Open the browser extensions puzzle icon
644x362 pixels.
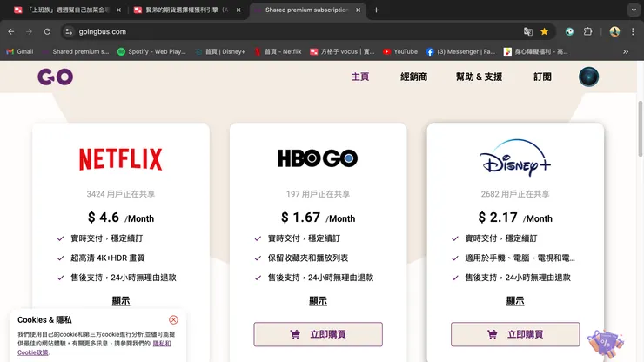point(587,31)
